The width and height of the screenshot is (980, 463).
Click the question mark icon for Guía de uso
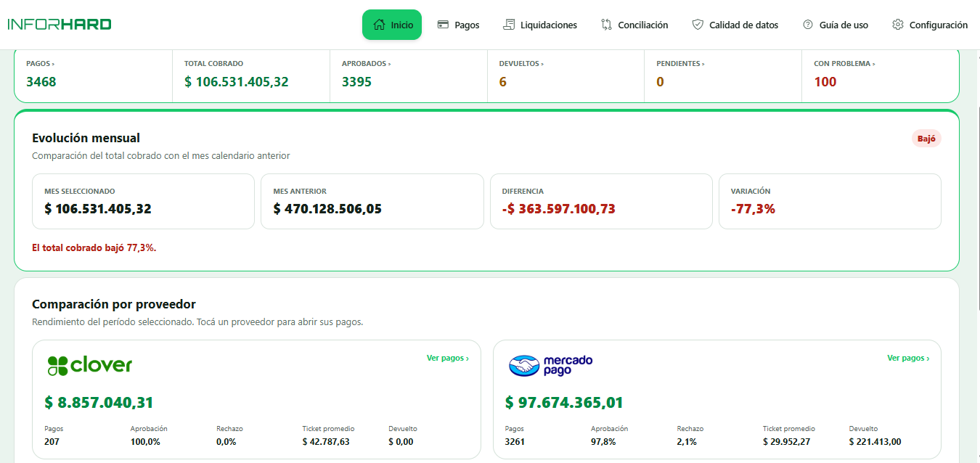808,25
